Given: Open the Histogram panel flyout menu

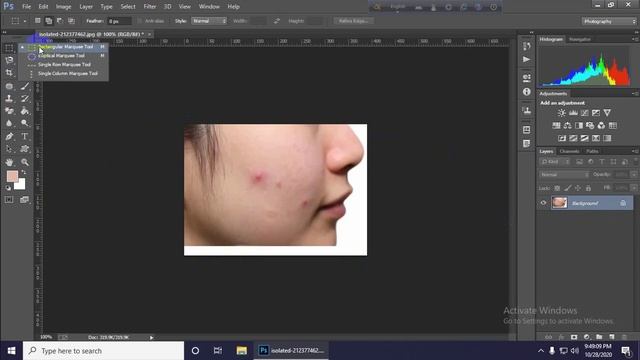Looking at the screenshot, I should point(635,39).
